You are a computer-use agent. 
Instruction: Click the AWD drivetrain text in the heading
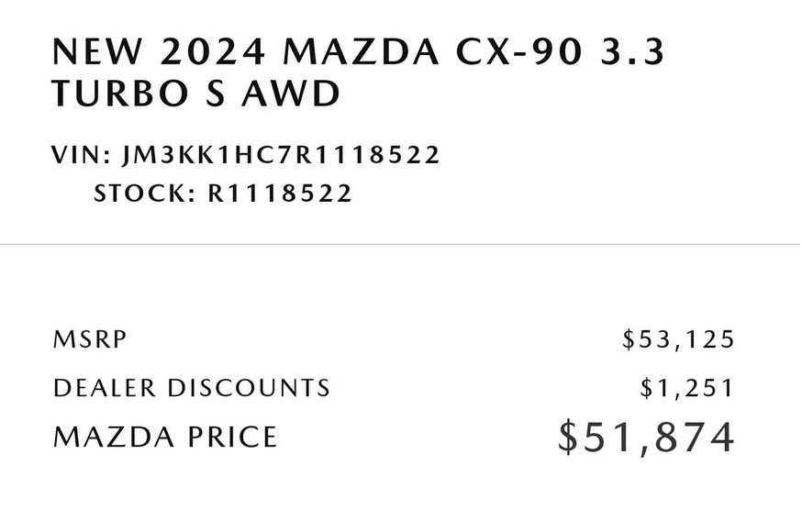point(291,94)
